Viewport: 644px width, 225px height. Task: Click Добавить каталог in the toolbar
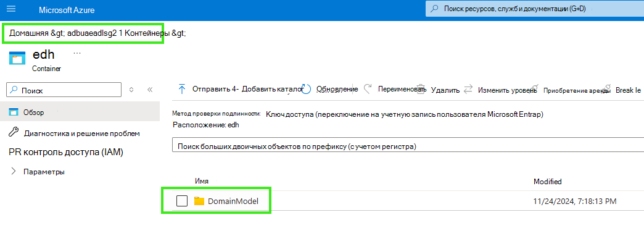tap(272, 89)
